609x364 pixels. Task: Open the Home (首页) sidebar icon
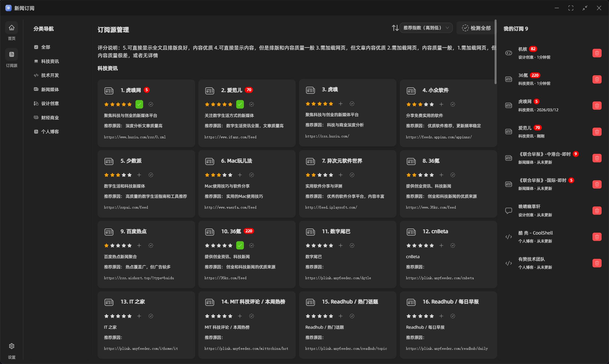(x=12, y=28)
